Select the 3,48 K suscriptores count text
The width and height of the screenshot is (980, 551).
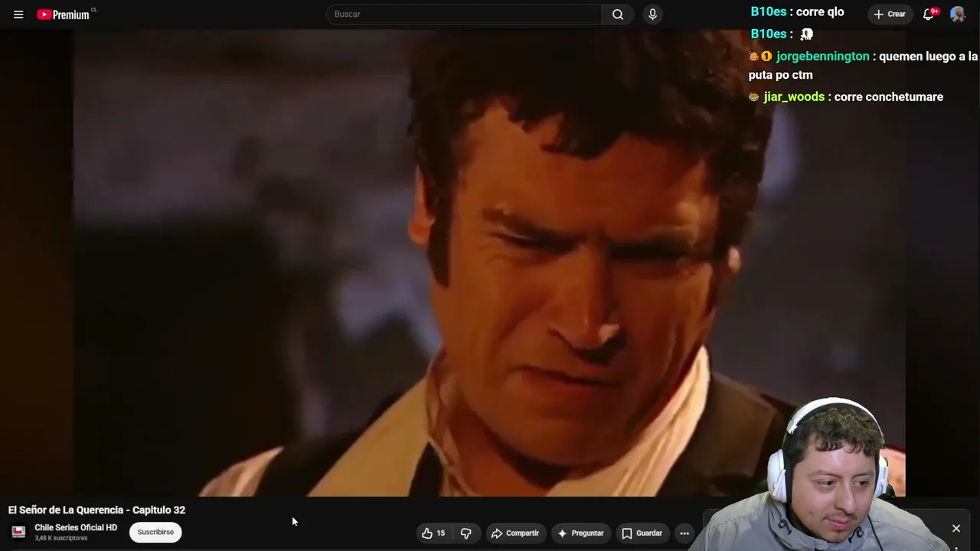coord(61,538)
